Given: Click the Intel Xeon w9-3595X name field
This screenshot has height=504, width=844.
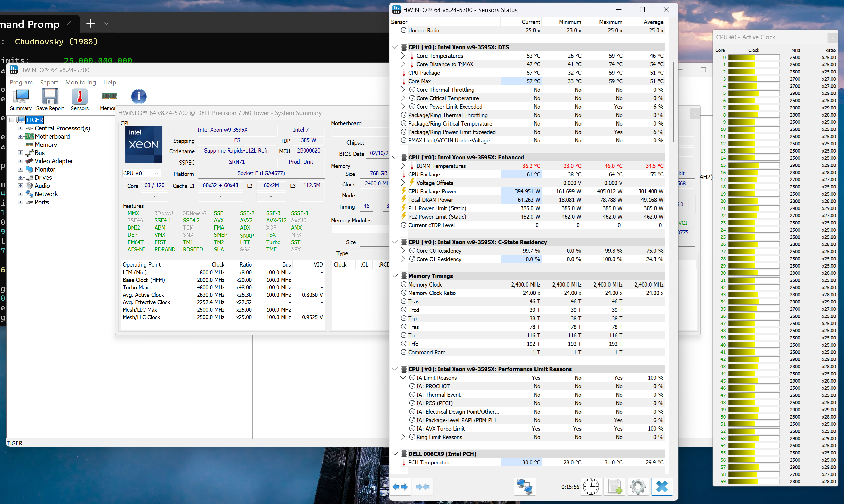Looking at the screenshot, I should pos(222,130).
